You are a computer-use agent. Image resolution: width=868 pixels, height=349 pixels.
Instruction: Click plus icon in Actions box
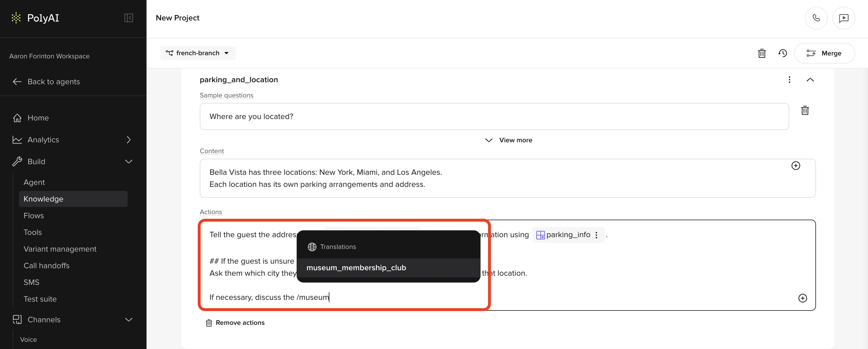tap(802, 298)
